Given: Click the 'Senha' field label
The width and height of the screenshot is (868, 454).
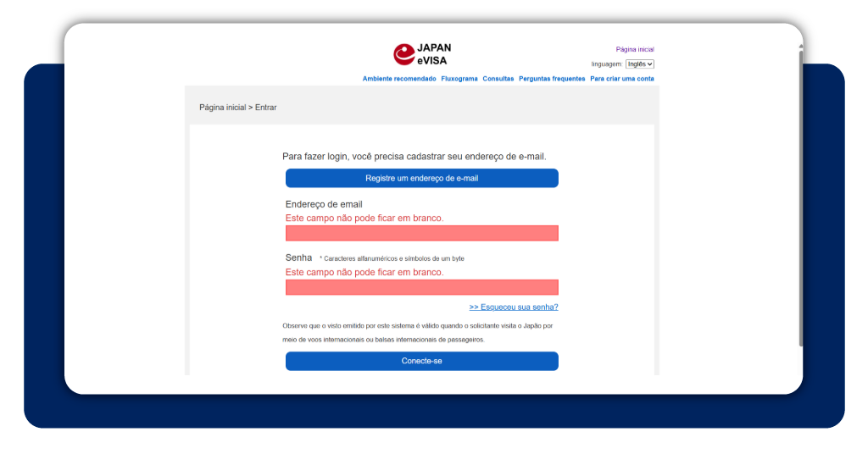Looking at the screenshot, I should coord(298,257).
